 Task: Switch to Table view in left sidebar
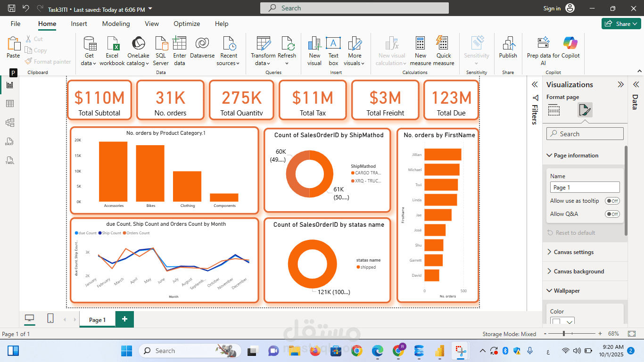point(10,104)
